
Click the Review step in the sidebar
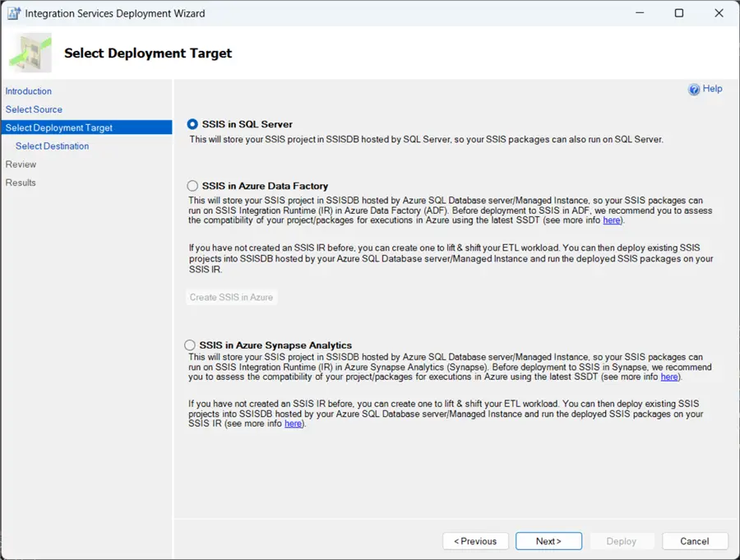pos(21,164)
